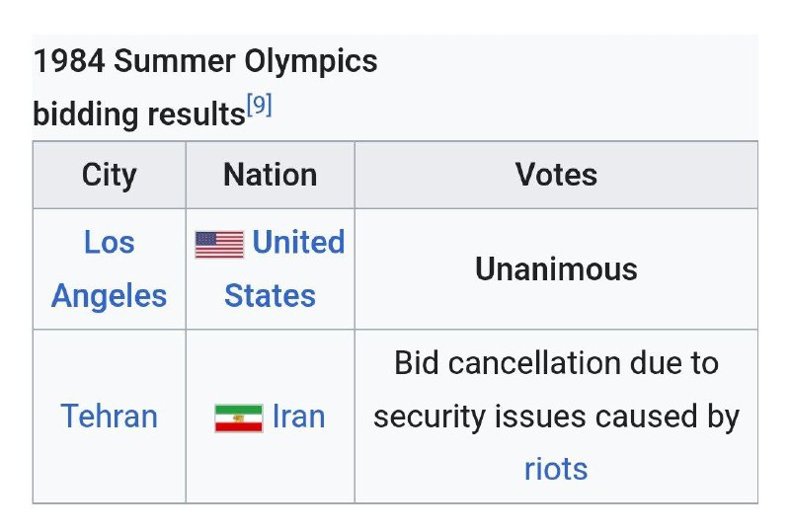Select the bold Unanimous cell text
Image resolution: width=790 pixels, height=532 pixels.
point(556,269)
